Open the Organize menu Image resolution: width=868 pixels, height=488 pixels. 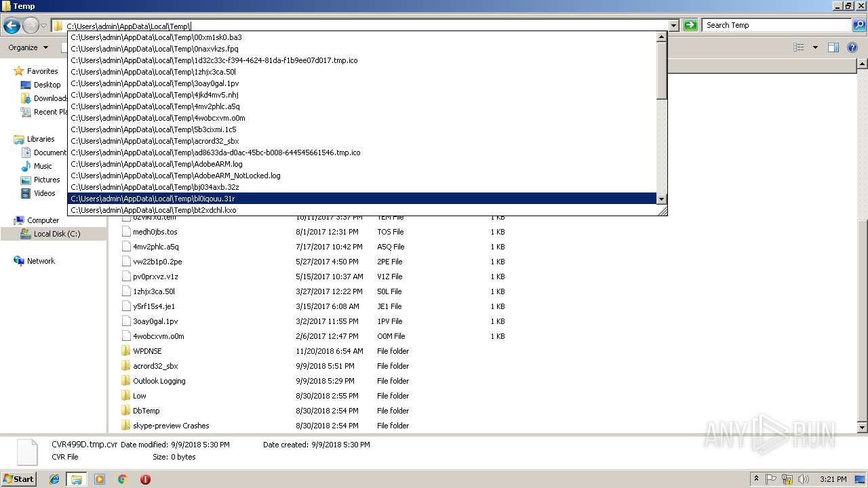(x=28, y=47)
